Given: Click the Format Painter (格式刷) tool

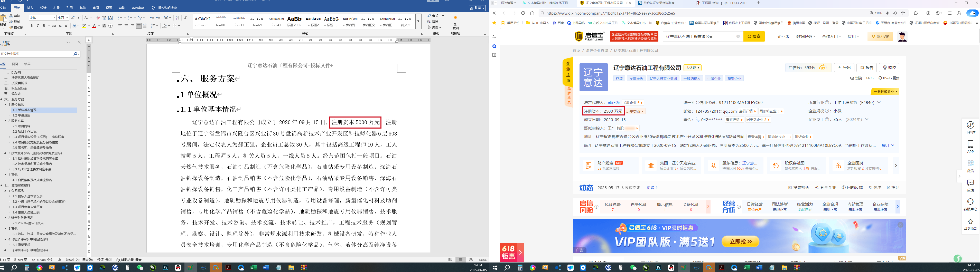Looking at the screenshot, I should (x=16, y=28).
